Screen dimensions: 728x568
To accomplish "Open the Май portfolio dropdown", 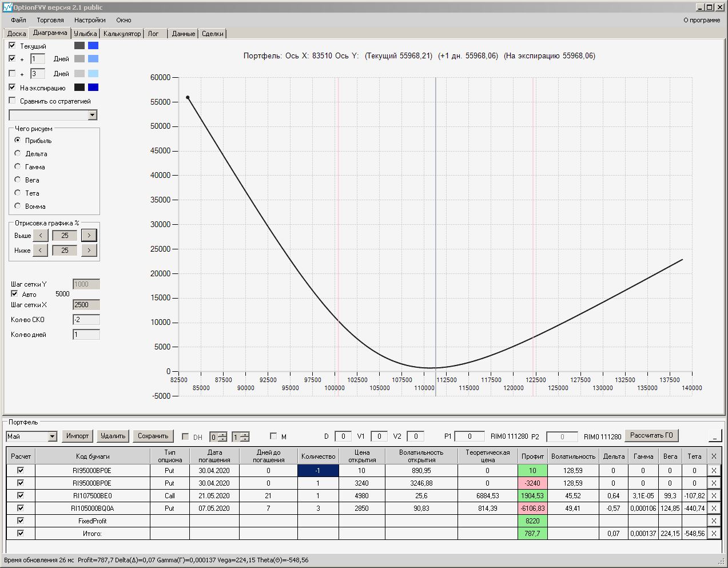I will 53,436.
